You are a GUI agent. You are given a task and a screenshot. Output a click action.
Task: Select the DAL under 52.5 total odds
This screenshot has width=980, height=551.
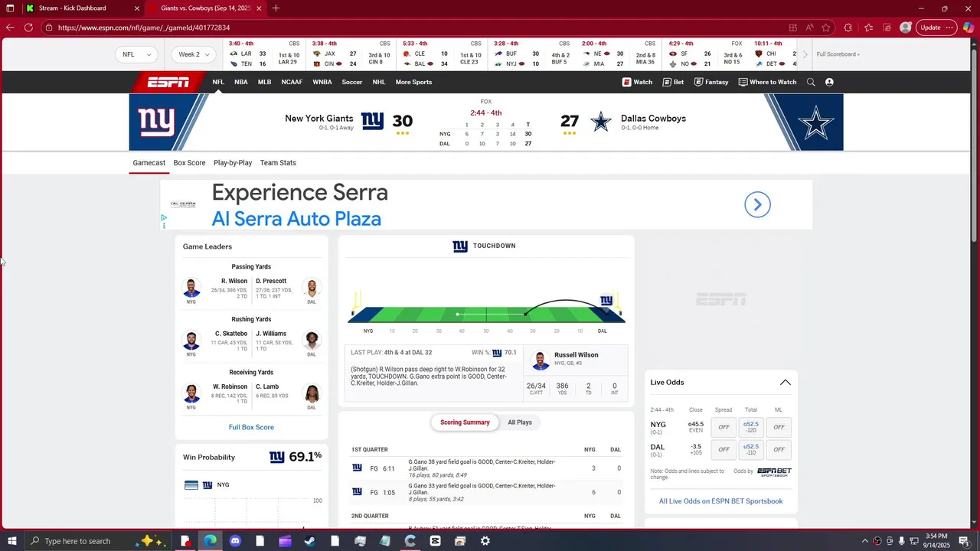(751, 449)
